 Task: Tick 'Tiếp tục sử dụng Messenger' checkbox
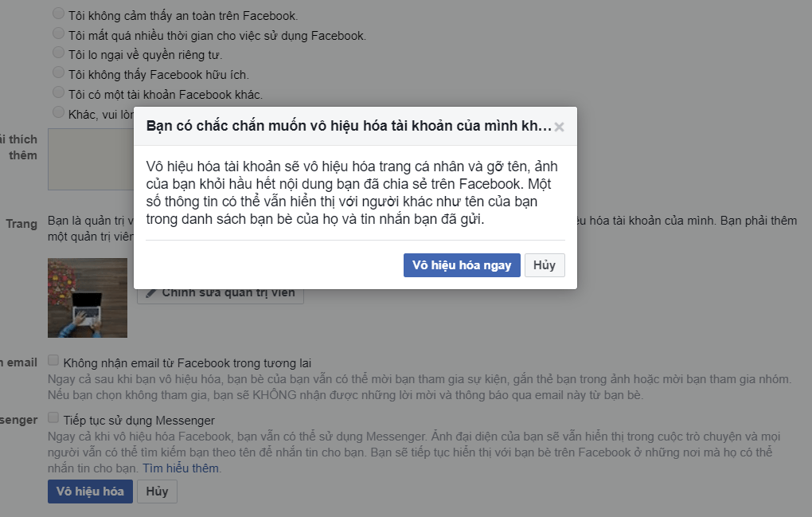click(x=53, y=417)
